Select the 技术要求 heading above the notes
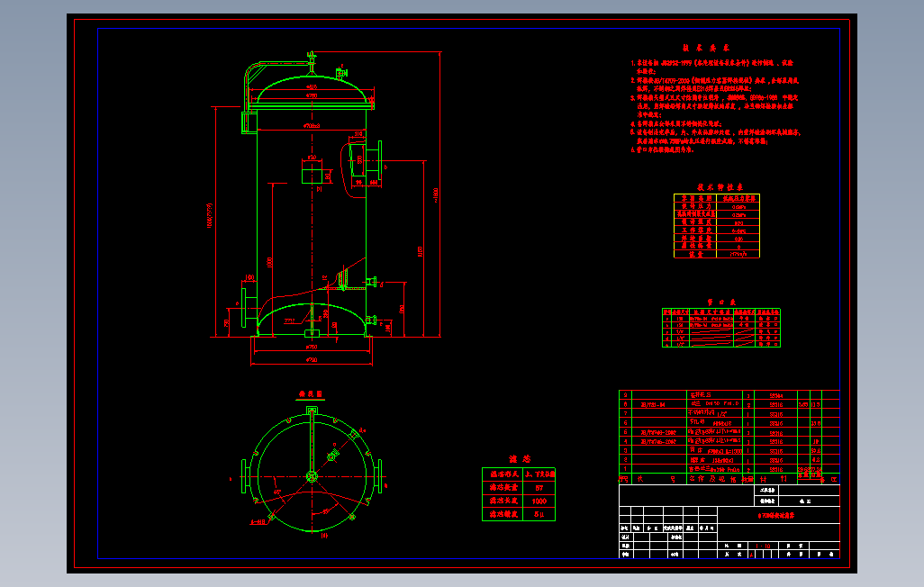Screen dimensions: 924x587 point(706,49)
